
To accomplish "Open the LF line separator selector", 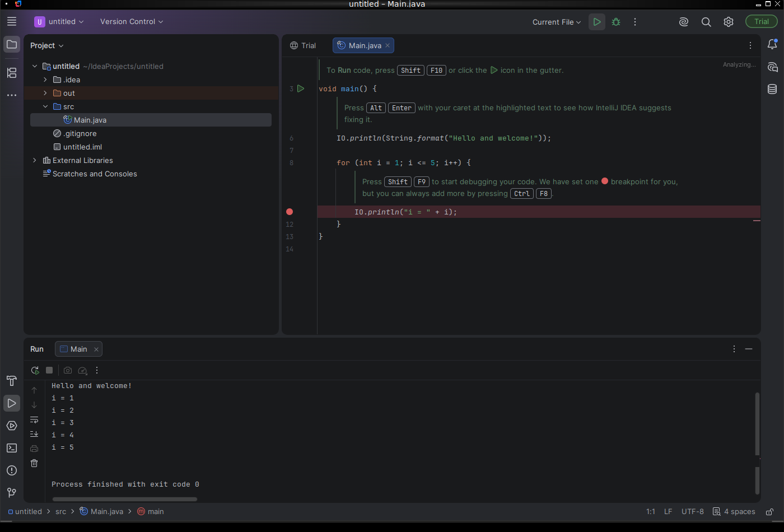I will coord(668,511).
